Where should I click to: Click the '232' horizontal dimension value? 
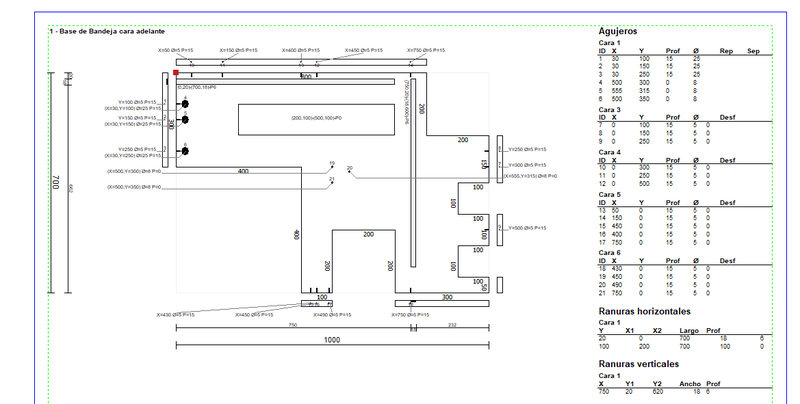pyautogui.click(x=453, y=325)
